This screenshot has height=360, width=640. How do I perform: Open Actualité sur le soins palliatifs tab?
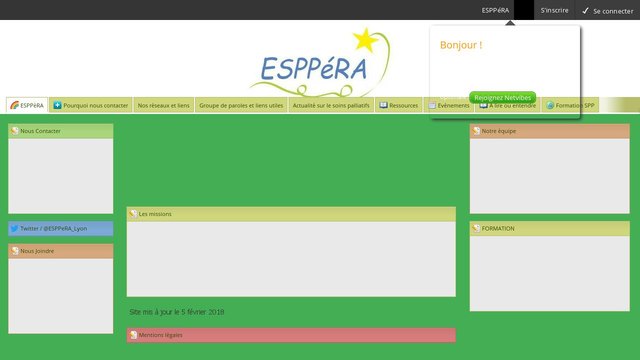pyautogui.click(x=331, y=105)
